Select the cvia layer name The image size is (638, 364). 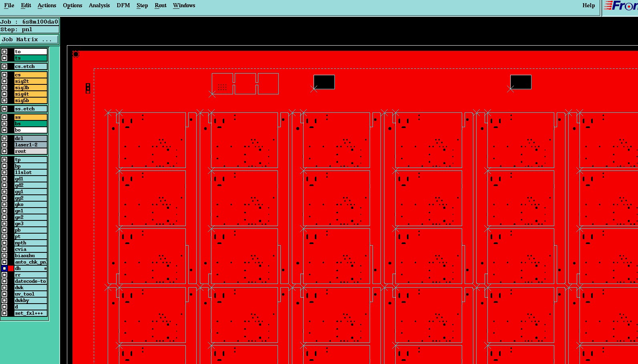click(31, 249)
